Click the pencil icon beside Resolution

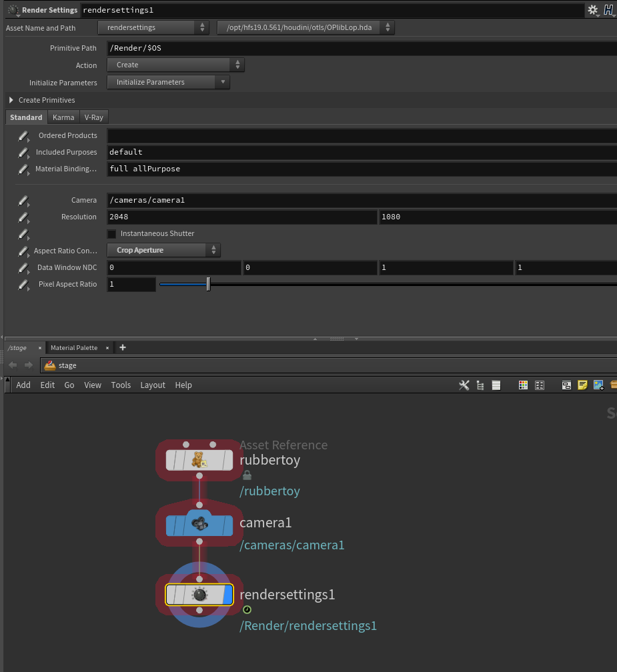tap(23, 218)
